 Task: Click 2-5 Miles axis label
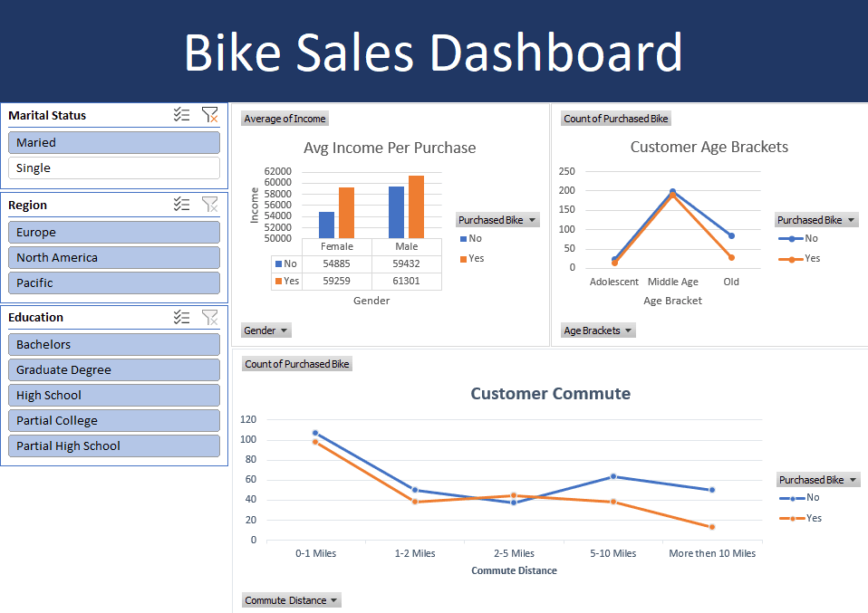click(x=515, y=553)
